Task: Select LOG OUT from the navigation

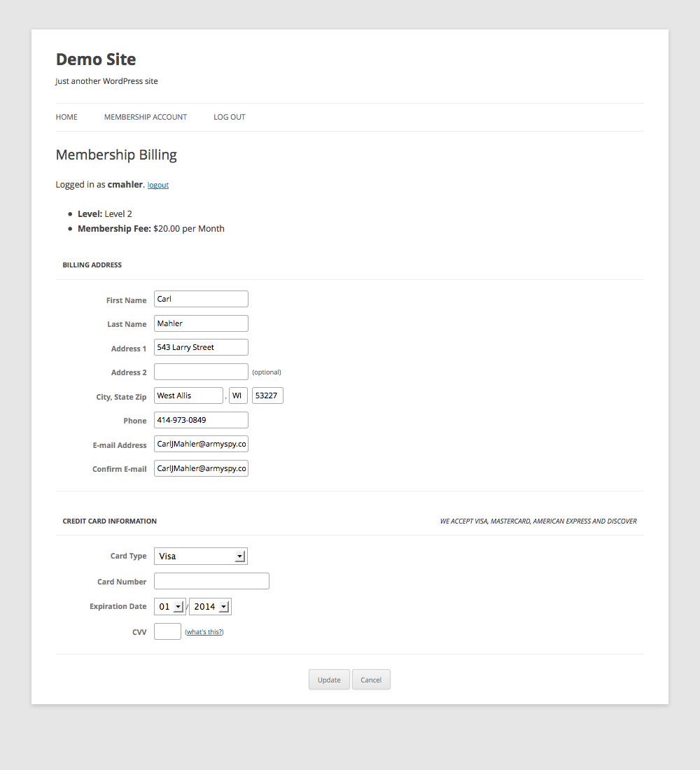Action: click(x=229, y=117)
